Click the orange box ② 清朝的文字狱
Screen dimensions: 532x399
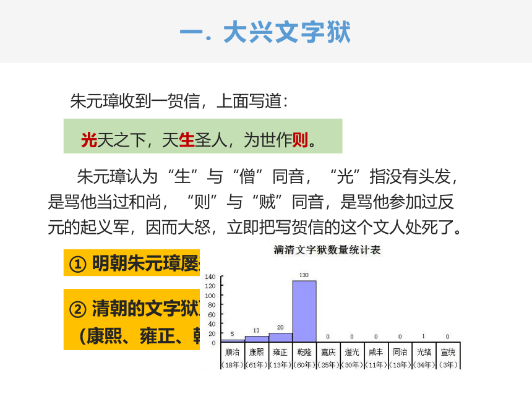[x=132, y=320]
